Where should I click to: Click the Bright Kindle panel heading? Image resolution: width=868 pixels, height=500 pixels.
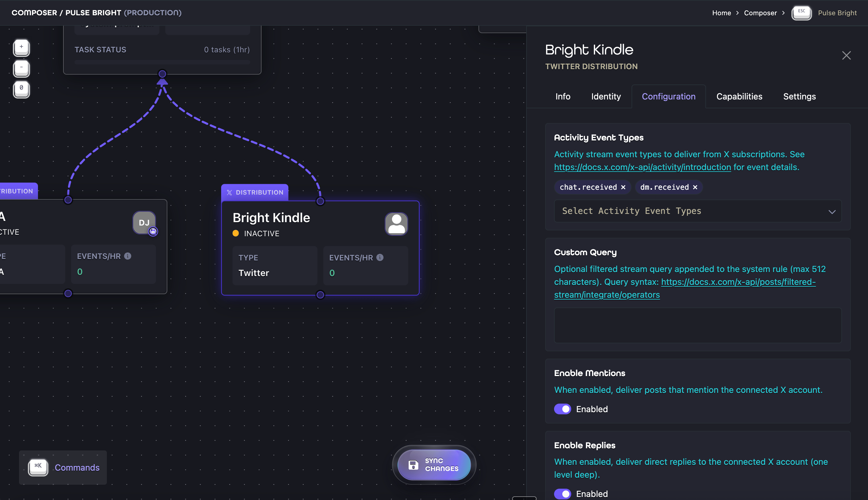click(589, 50)
